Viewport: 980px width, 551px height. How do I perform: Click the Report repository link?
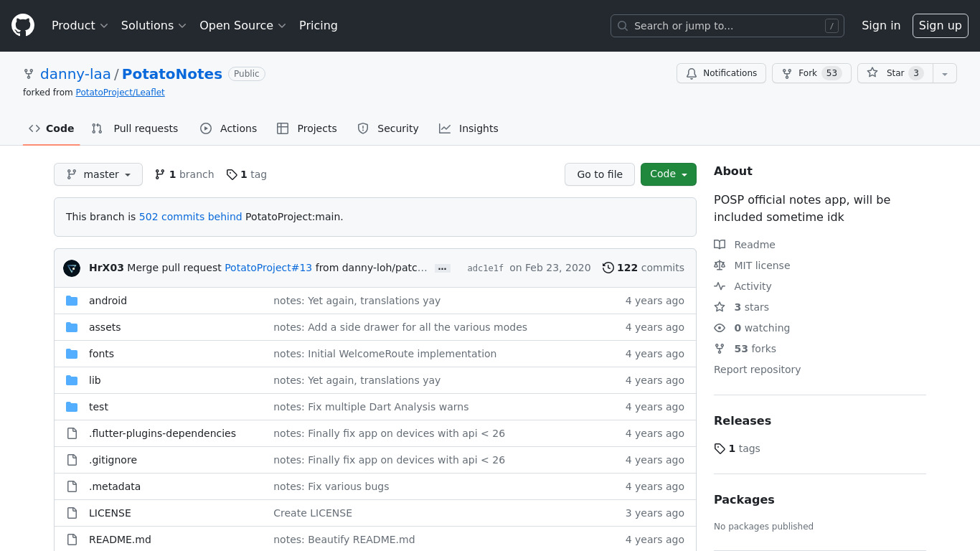(x=757, y=369)
